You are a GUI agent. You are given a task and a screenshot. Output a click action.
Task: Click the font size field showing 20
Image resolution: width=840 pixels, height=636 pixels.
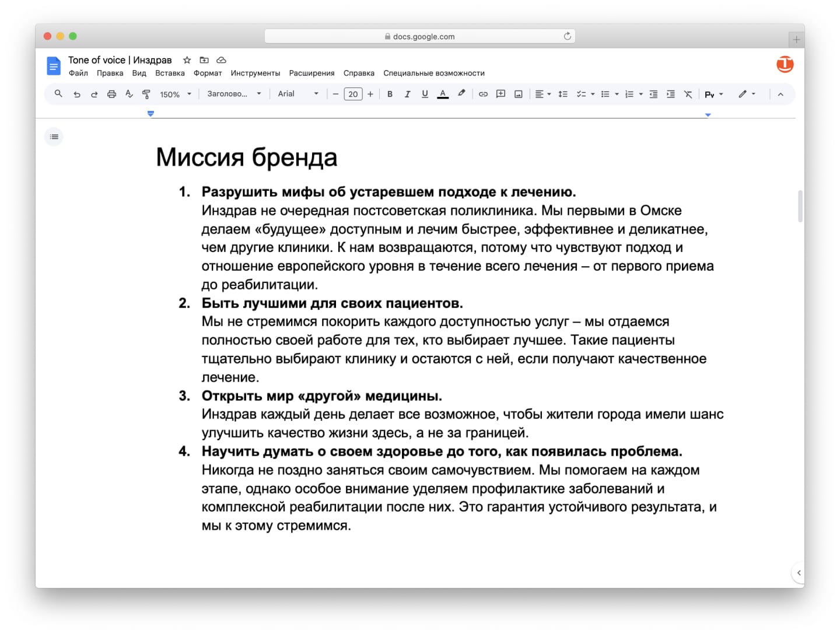coord(353,94)
